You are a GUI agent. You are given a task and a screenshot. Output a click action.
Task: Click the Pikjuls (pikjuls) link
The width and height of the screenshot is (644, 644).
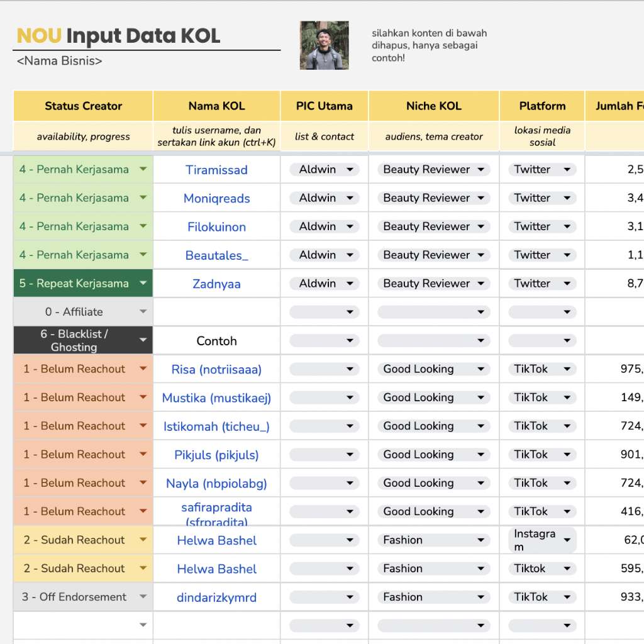coord(216,455)
